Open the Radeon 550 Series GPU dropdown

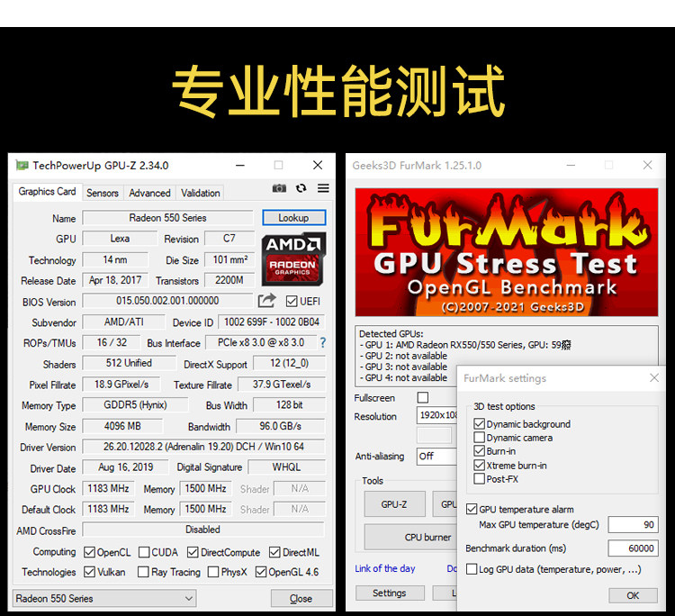[104, 598]
